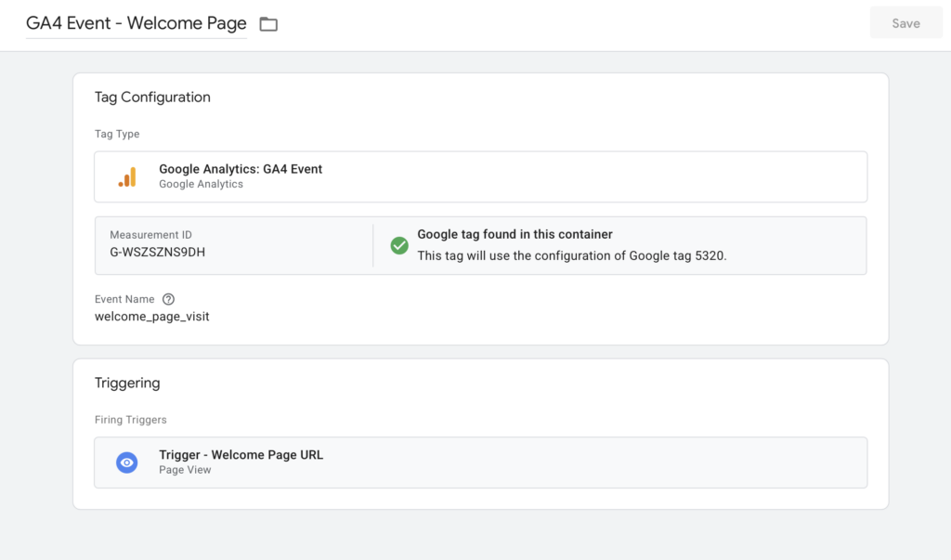The image size is (951, 560).
Task: Edit the tag name GA4 Event - Welcome Page
Action: pyautogui.click(x=137, y=23)
